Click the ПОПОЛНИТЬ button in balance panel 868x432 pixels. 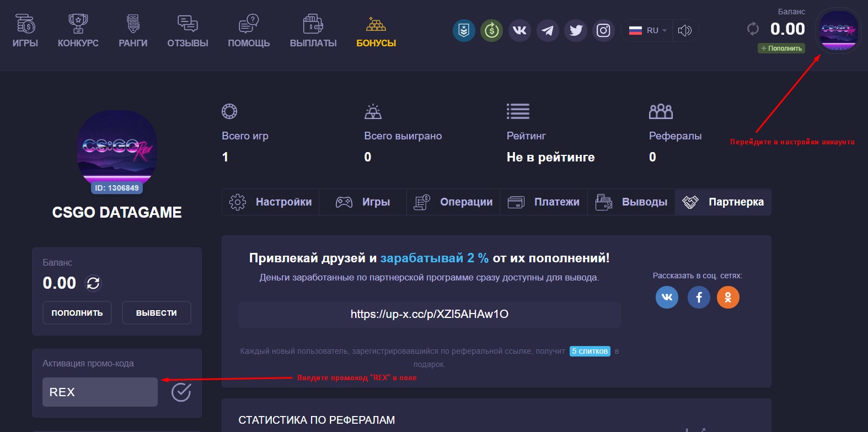click(77, 312)
